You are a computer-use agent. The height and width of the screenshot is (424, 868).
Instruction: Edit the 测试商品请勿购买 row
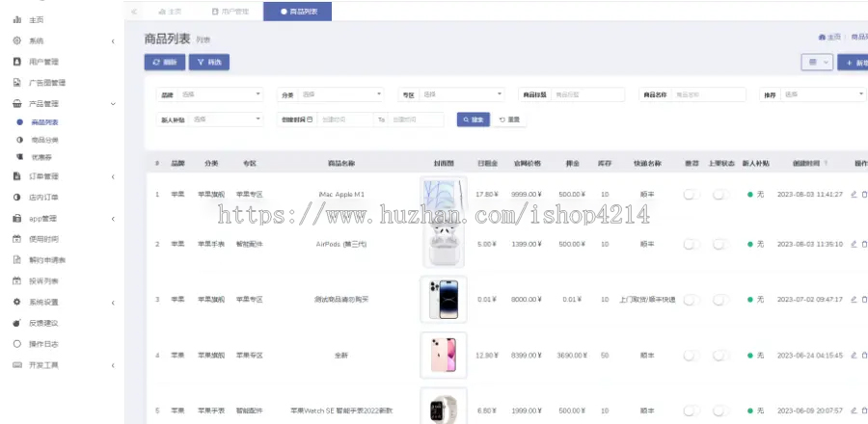tap(854, 299)
